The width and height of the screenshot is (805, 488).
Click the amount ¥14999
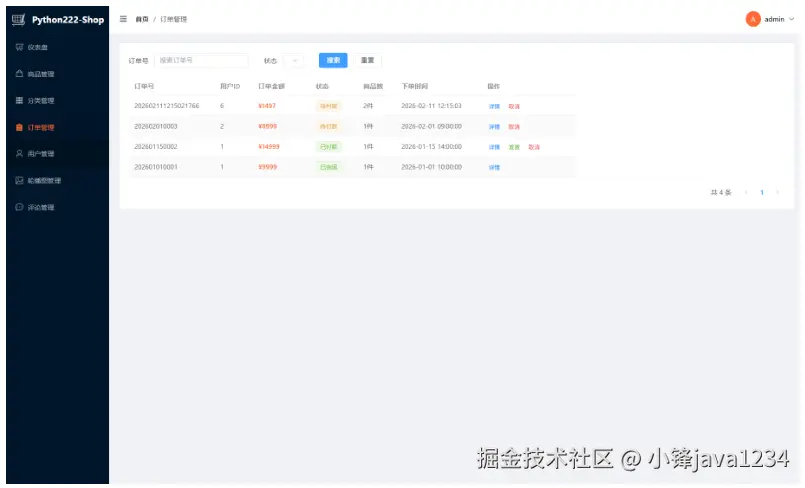[269, 147]
